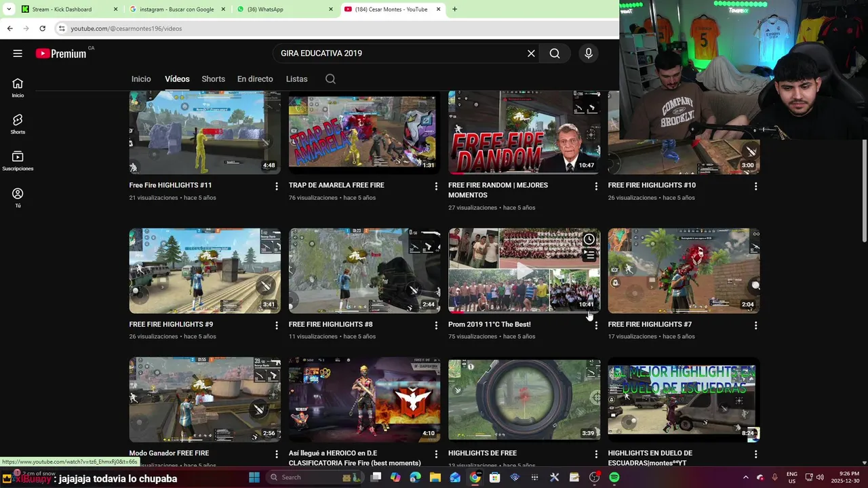Open video title Free Fire HIGHLIGHTS #11
This screenshot has height=488, width=868.
click(170, 185)
